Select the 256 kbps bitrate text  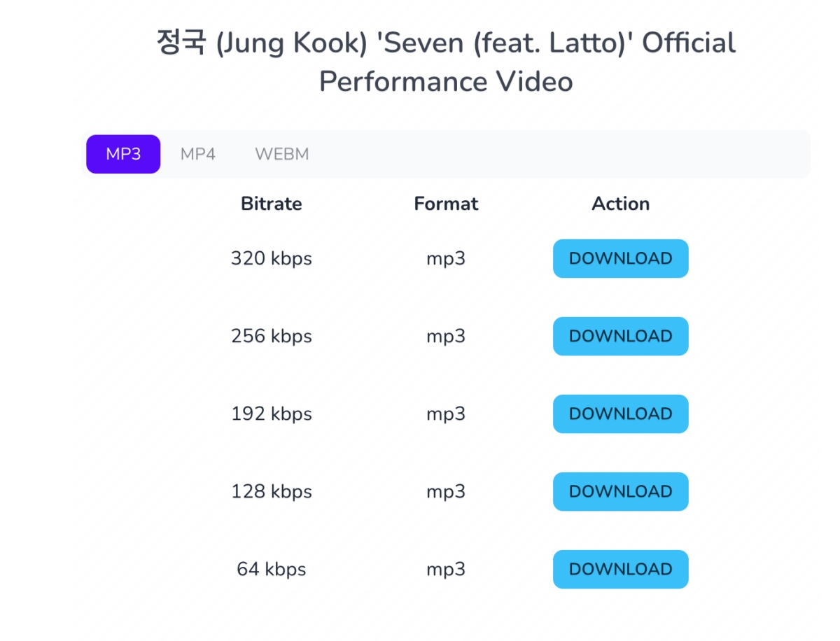click(272, 337)
